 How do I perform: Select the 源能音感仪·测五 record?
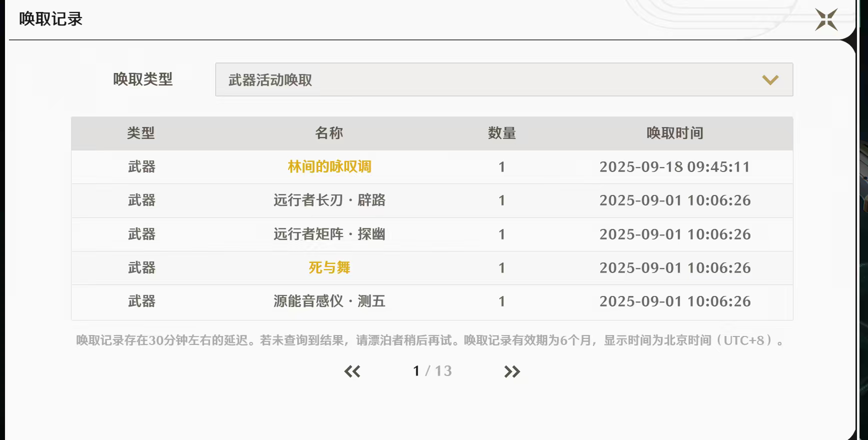329,301
